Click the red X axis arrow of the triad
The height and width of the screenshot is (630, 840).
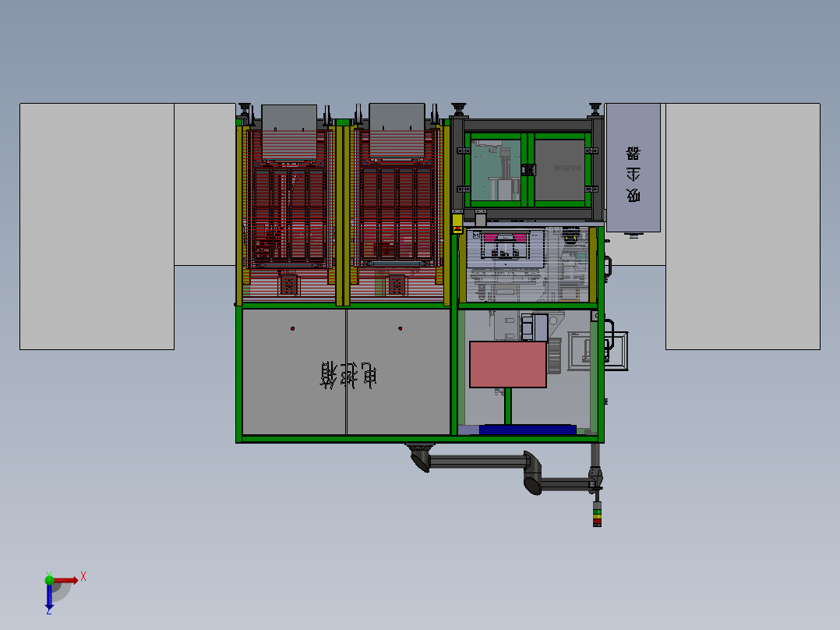tap(65, 580)
